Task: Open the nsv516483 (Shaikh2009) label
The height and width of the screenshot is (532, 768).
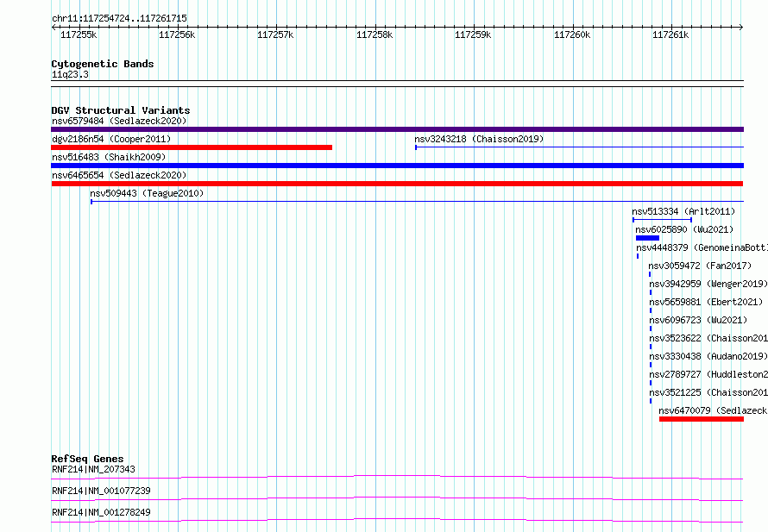Action: click(109, 157)
